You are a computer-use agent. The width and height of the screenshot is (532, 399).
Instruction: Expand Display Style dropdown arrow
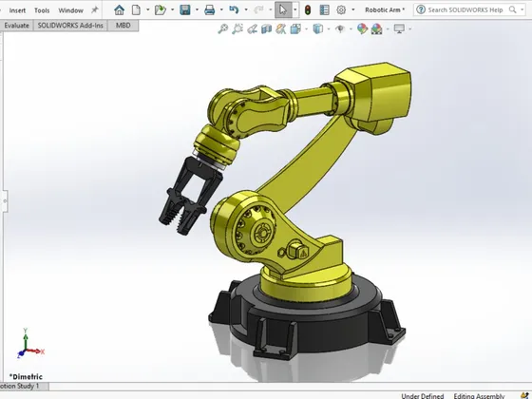(329, 29)
